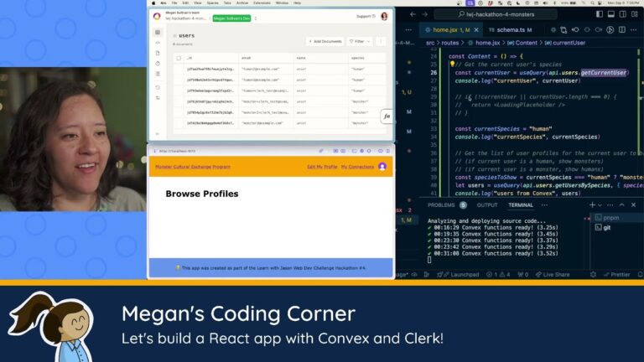This screenshot has height=362, width=644.
Task: Click the Add Documents button
Action: pyautogui.click(x=325, y=41)
